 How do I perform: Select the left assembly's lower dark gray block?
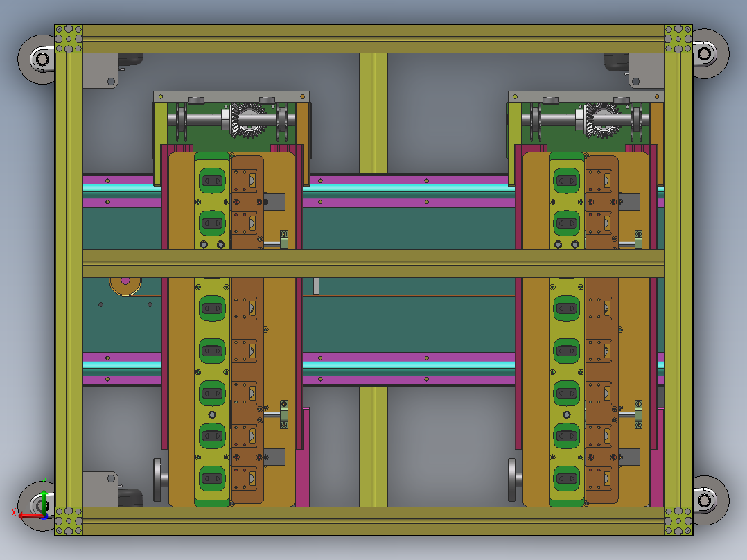point(274,457)
